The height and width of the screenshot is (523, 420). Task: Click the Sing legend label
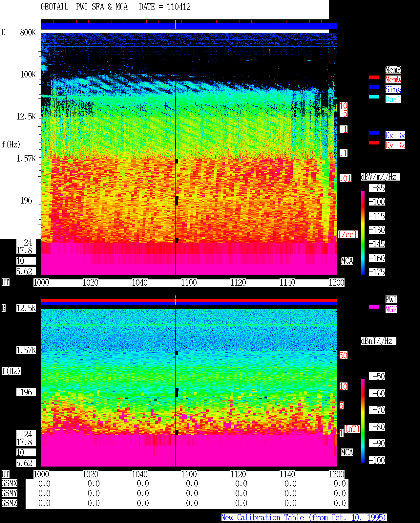393,89
